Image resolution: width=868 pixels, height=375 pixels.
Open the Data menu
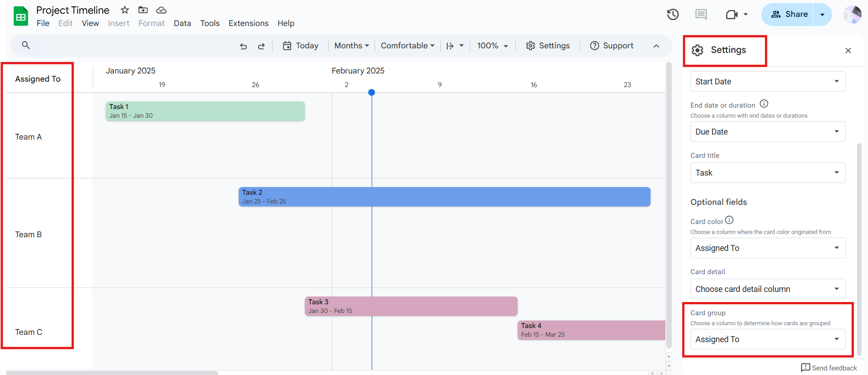click(182, 23)
